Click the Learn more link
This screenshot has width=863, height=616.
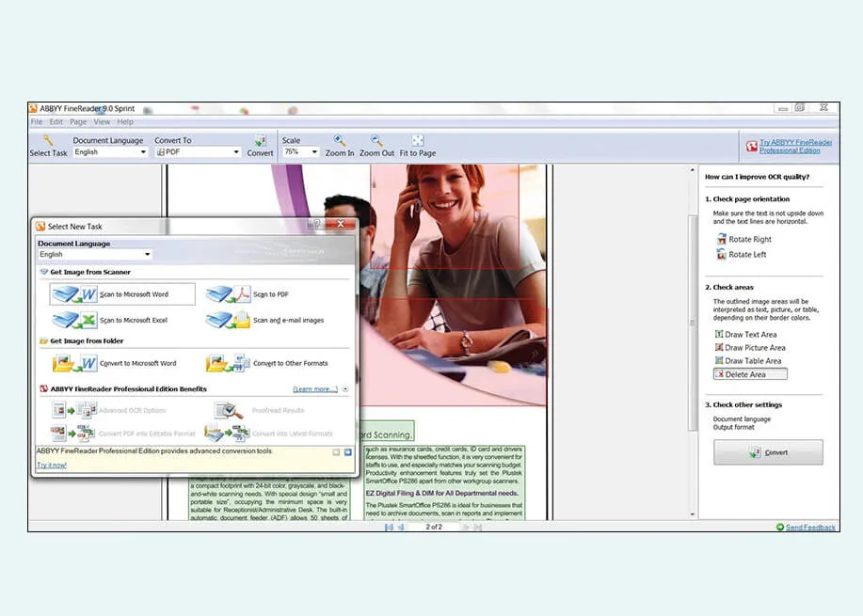pyautogui.click(x=315, y=388)
